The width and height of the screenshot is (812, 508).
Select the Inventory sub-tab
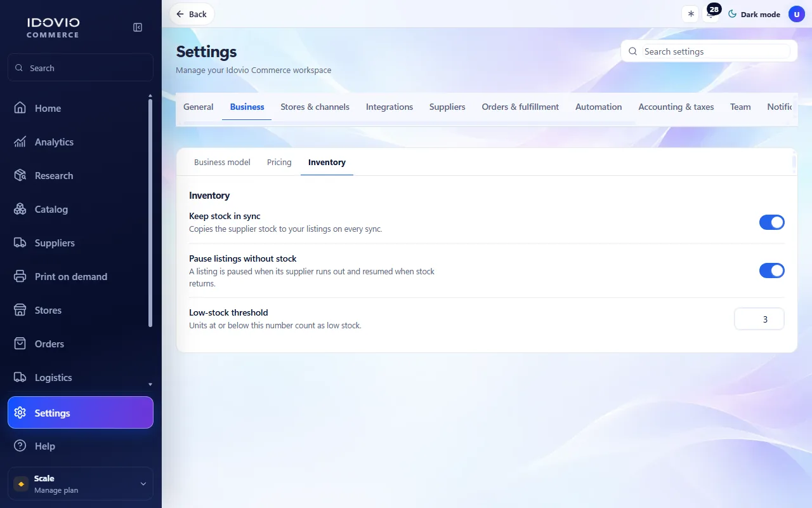click(327, 162)
